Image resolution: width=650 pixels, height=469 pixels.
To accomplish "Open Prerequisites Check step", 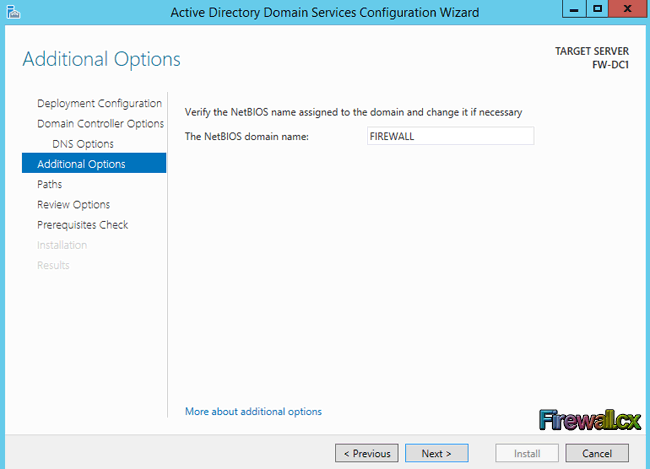I will (82, 225).
